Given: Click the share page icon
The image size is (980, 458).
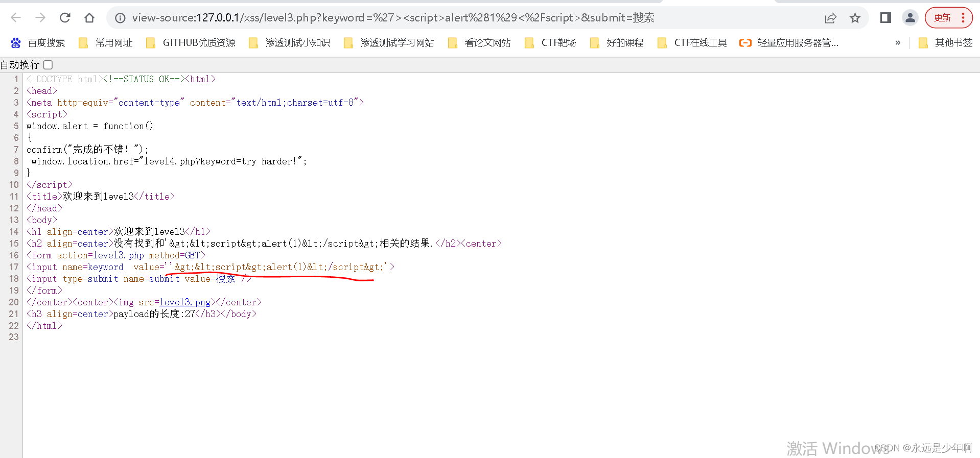Looking at the screenshot, I should tap(830, 18).
